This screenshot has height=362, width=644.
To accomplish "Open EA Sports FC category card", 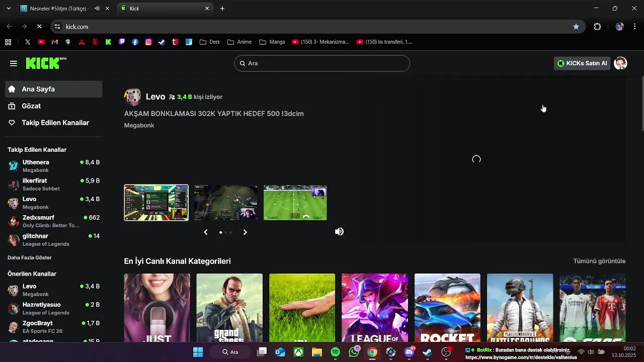I will coord(593,308).
